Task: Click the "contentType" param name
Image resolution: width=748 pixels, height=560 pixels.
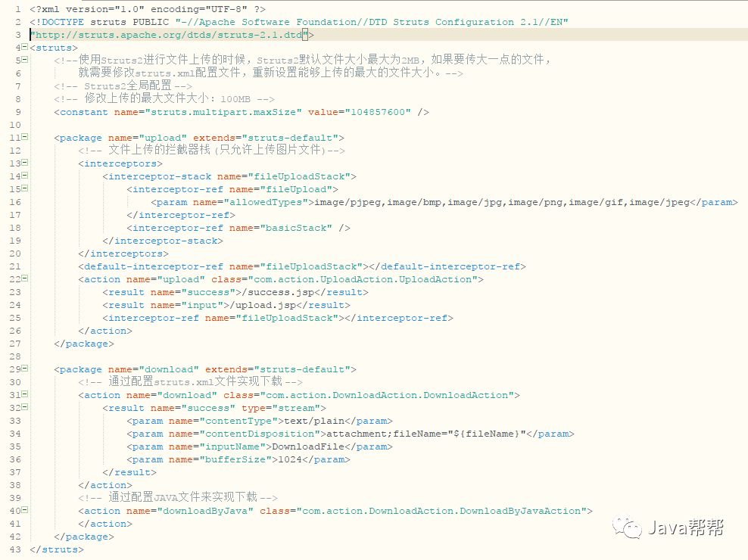Action: coord(238,422)
